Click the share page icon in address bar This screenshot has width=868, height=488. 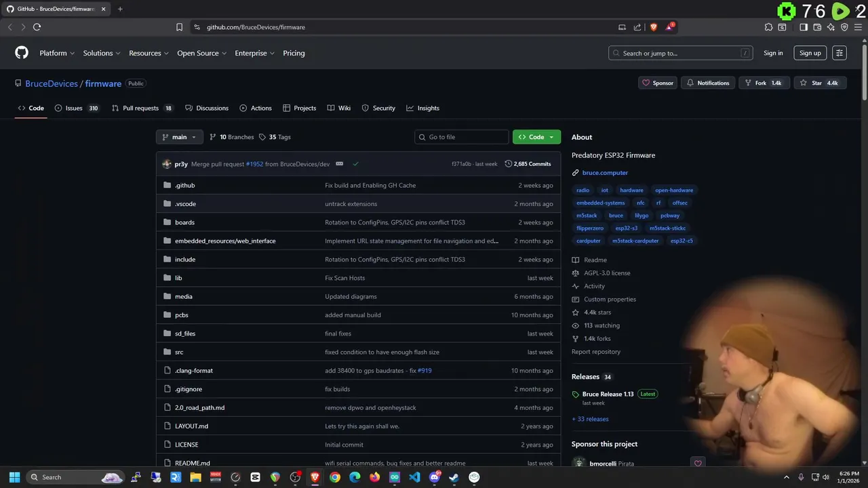click(x=637, y=27)
